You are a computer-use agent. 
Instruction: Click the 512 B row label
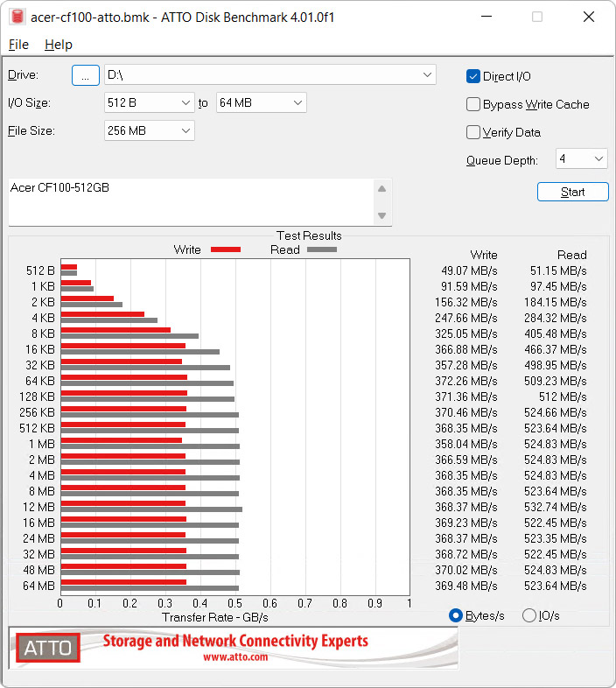click(40, 270)
